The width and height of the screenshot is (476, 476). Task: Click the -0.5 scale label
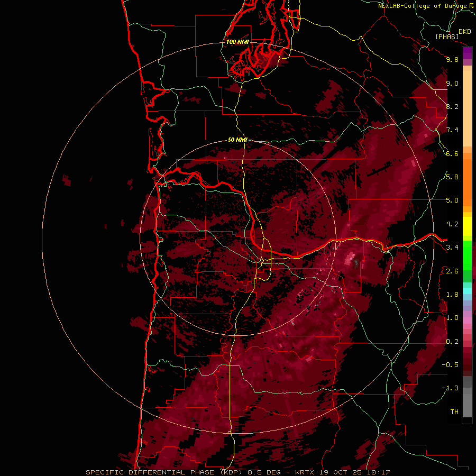pyautogui.click(x=450, y=364)
